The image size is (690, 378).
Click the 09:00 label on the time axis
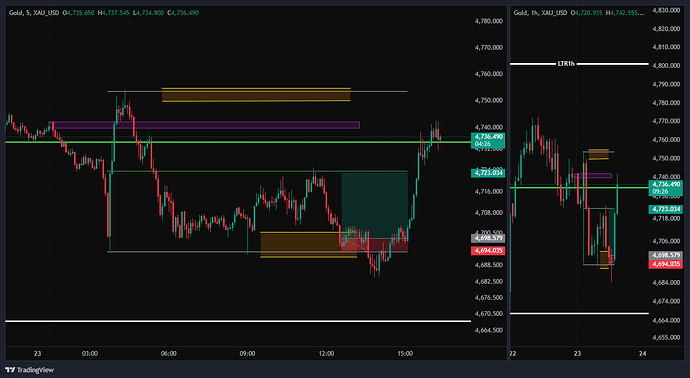coord(247,353)
